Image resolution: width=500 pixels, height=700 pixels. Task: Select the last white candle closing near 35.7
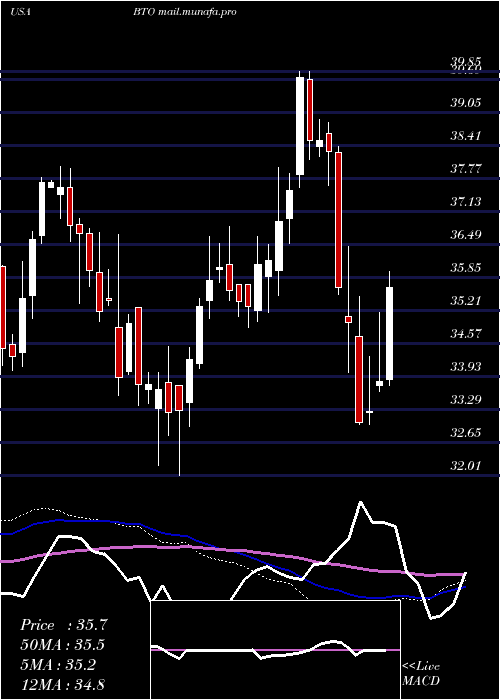click(x=389, y=333)
